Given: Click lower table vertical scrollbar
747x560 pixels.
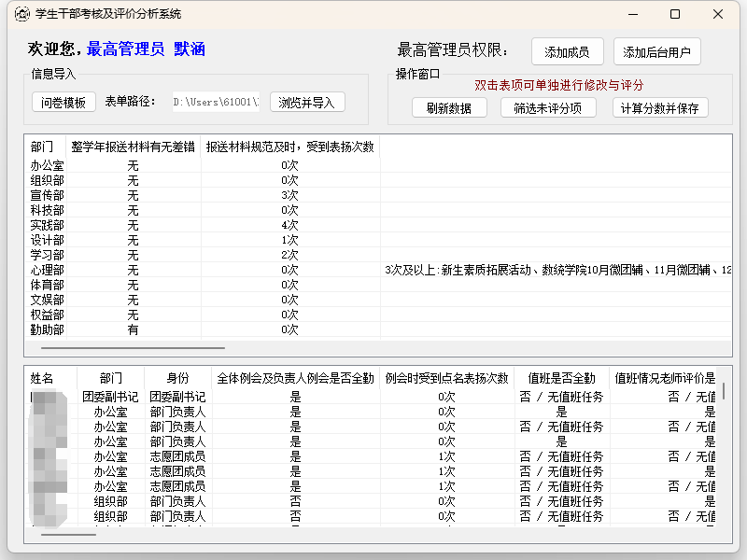Looking at the screenshot, I should click(x=724, y=392).
